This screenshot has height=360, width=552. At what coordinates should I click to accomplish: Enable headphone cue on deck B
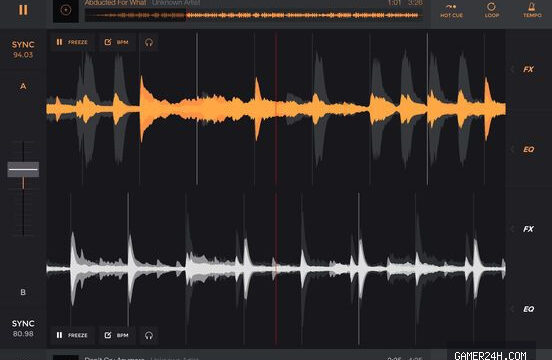click(149, 335)
